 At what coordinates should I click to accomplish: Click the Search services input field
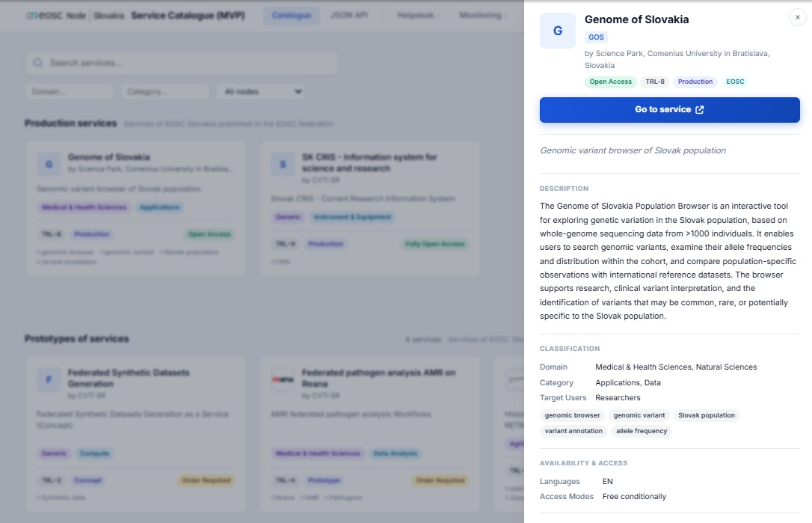point(181,63)
